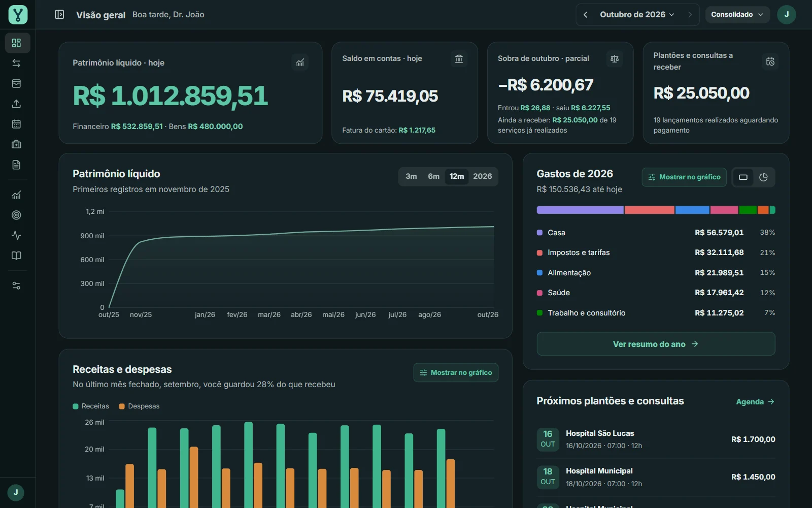Click the Bens R$ 480.000,00 amount

coord(215,126)
